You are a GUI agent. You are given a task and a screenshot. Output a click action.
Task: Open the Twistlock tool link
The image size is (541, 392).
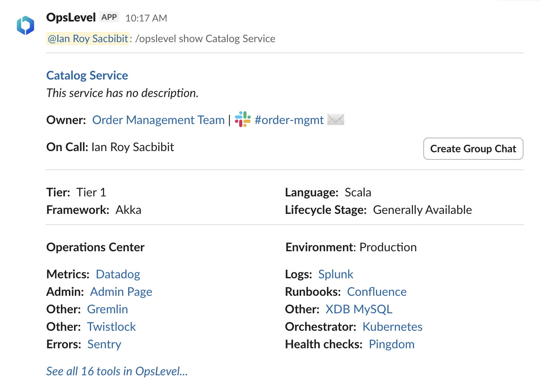[x=111, y=327]
